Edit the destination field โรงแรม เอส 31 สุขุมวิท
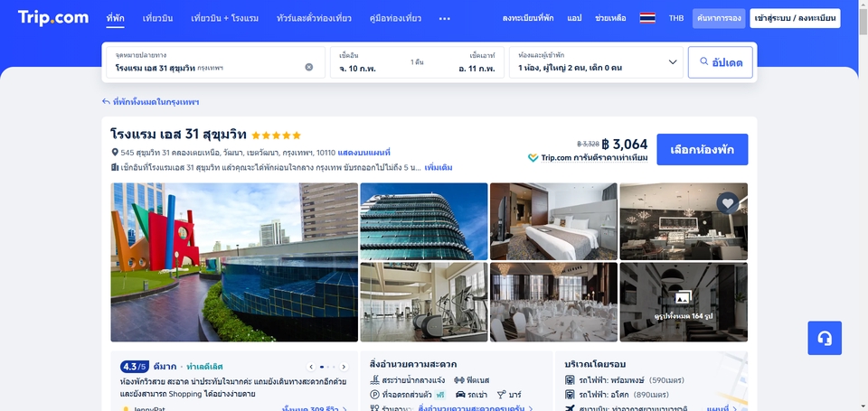868x411 pixels. (x=215, y=62)
